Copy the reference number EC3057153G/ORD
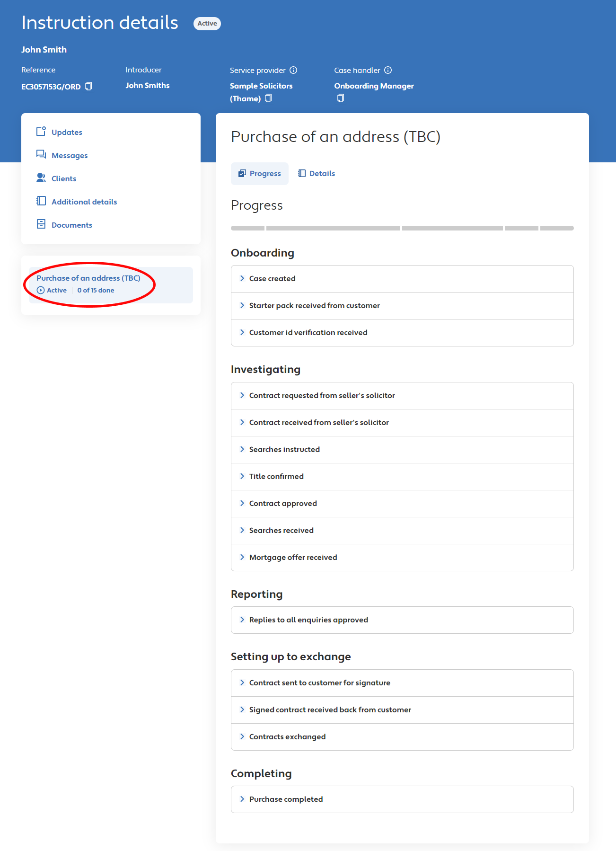This screenshot has height=851, width=616. pos(88,87)
